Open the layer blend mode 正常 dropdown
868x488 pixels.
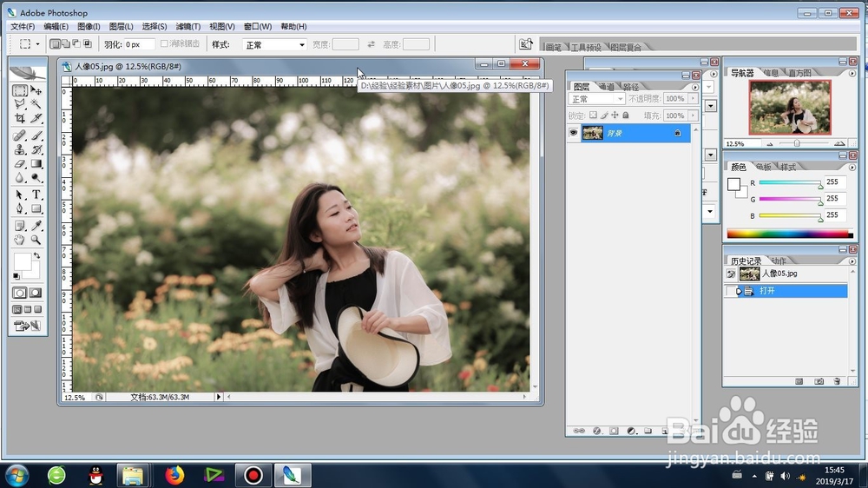596,99
